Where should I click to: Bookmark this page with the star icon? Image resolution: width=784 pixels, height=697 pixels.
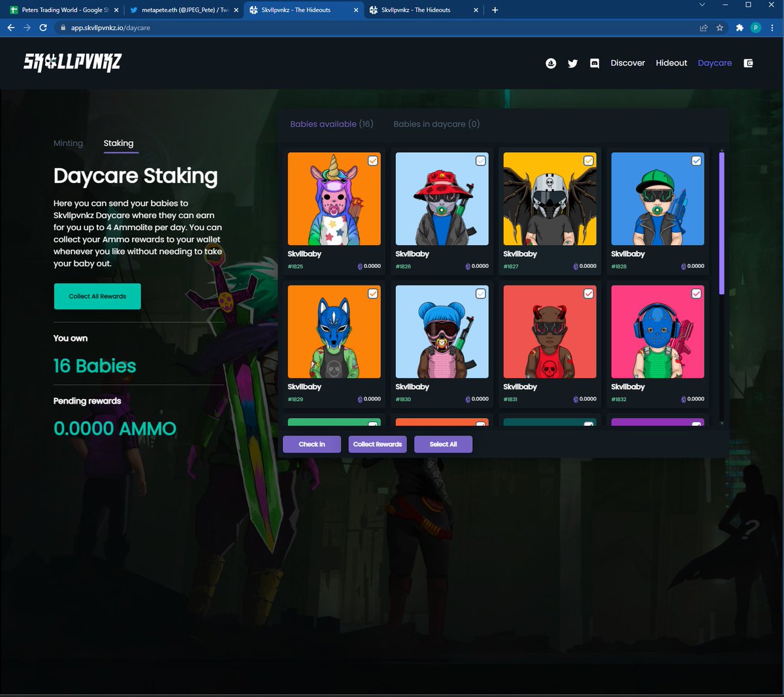pyautogui.click(x=720, y=27)
